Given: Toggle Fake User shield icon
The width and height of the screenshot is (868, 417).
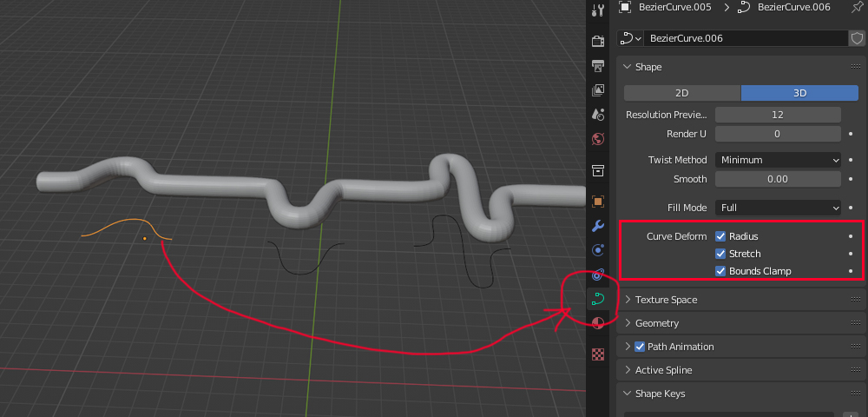Looking at the screenshot, I should pos(857,38).
